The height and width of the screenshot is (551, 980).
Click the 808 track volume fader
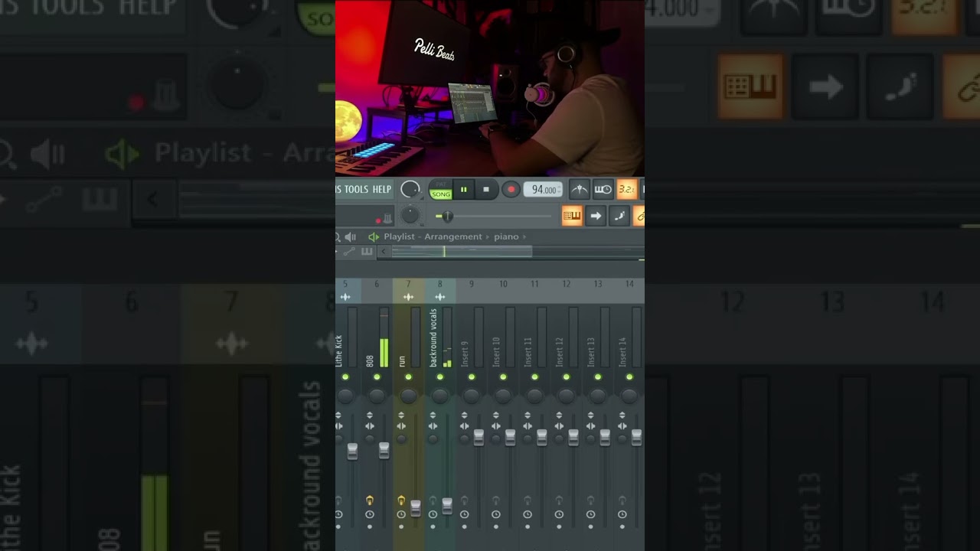(384, 450)
